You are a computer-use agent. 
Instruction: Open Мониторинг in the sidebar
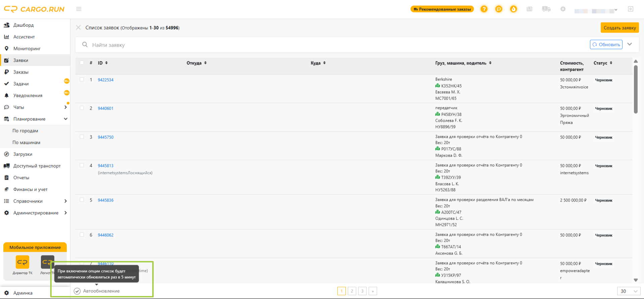tap(27, 49)
